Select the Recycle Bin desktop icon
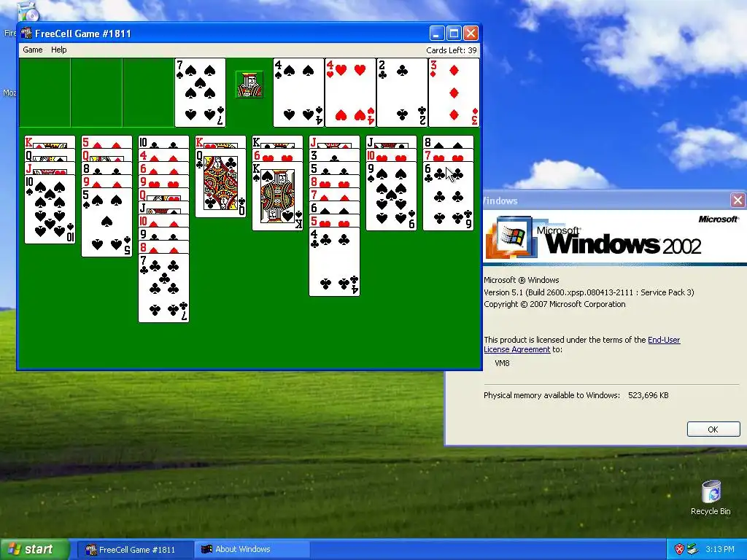Screen dimensions: 747x560 (711, 497)
